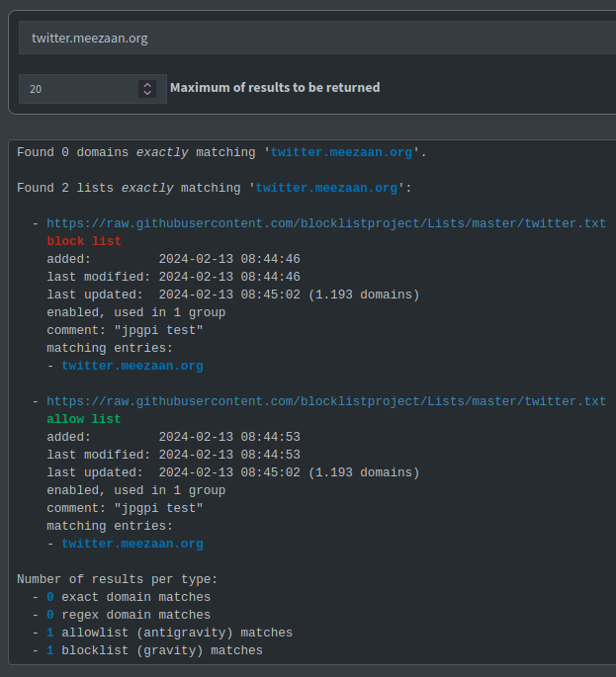Click the domain search field containing twitter.meezaan.org
The height and width of the screenshot is (677, 616).
(x=316, y=39)
